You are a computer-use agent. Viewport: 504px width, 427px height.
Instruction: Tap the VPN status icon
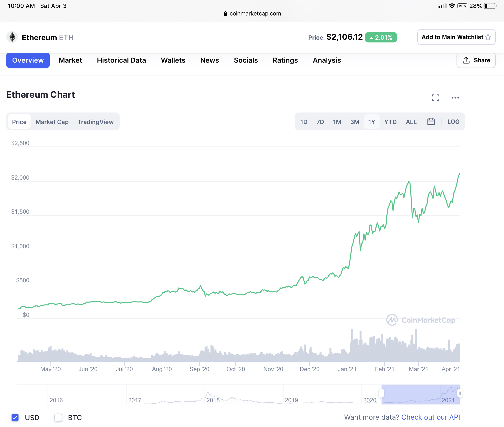pos(462,6)
